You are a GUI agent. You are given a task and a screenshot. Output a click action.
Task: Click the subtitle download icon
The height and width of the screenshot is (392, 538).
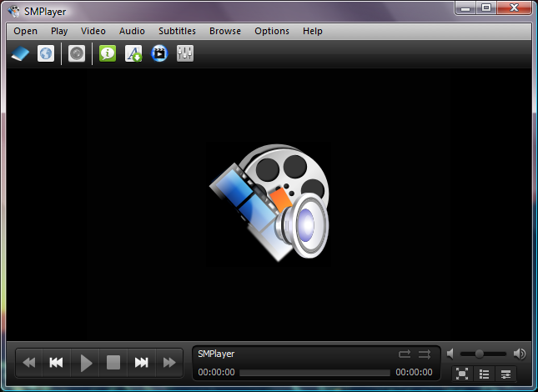[x=133, y=53]
